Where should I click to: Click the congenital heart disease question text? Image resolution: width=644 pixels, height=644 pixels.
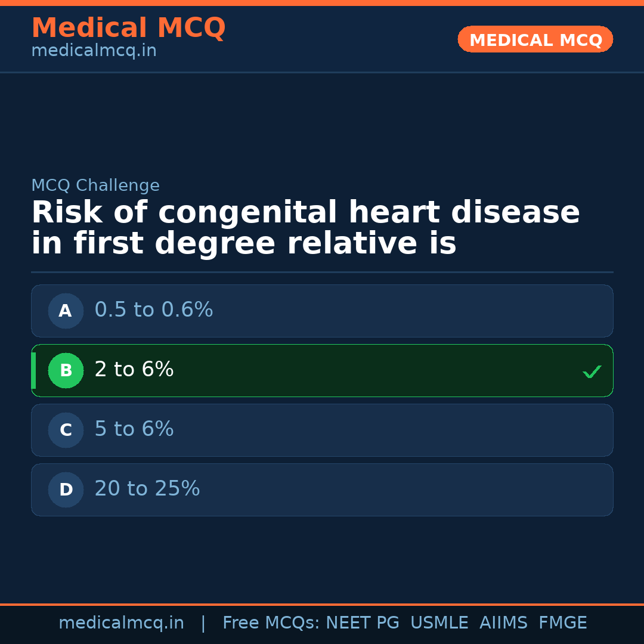point(305,228)
